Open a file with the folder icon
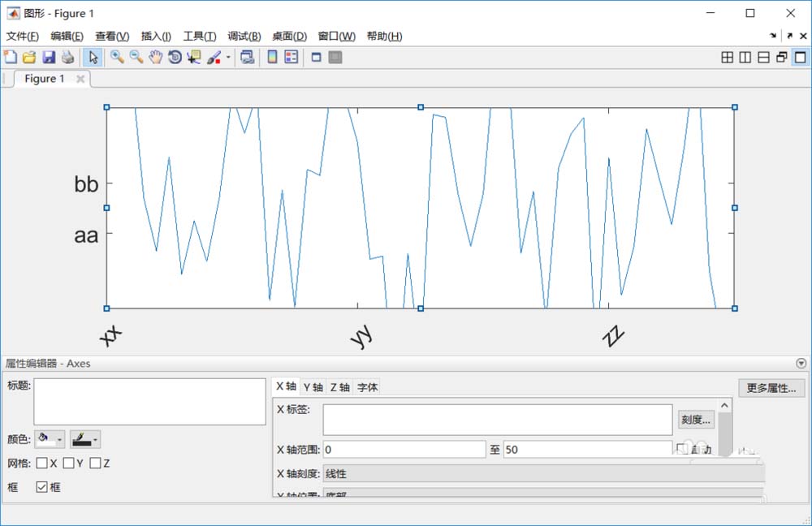This screenshot has width=812, height=526. click(x=29, y=57)
